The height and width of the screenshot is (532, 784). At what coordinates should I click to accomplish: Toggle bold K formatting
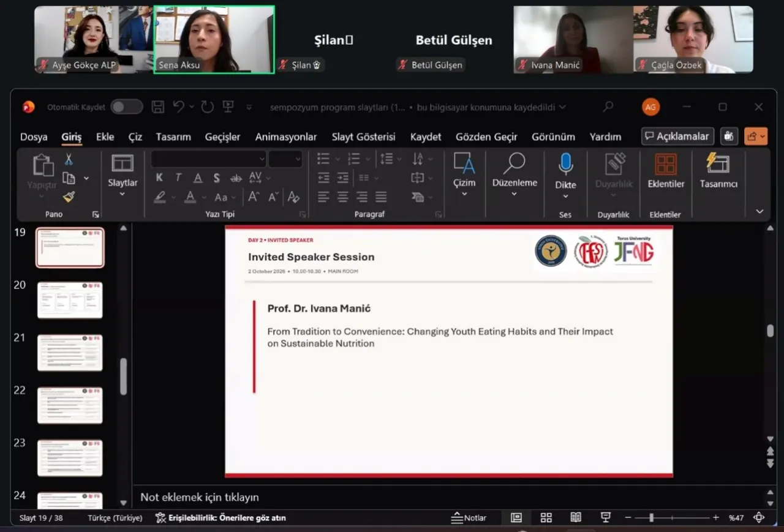pos(159,178)
